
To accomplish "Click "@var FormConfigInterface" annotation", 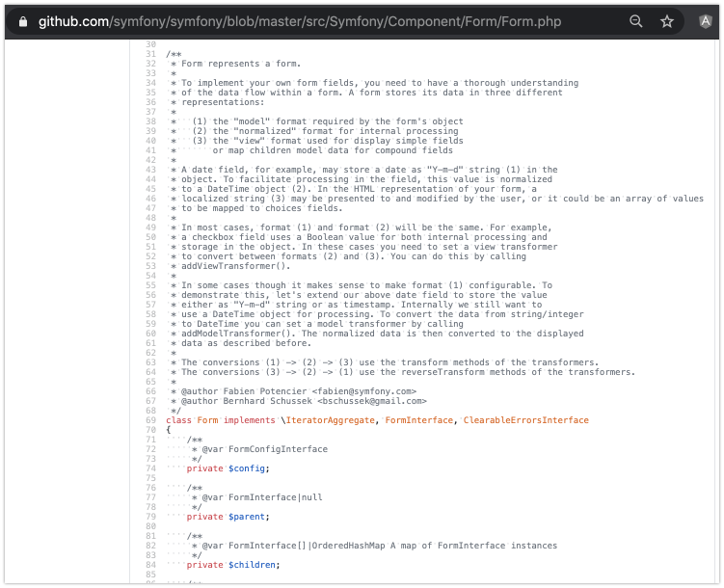I will tap(264, 449).
